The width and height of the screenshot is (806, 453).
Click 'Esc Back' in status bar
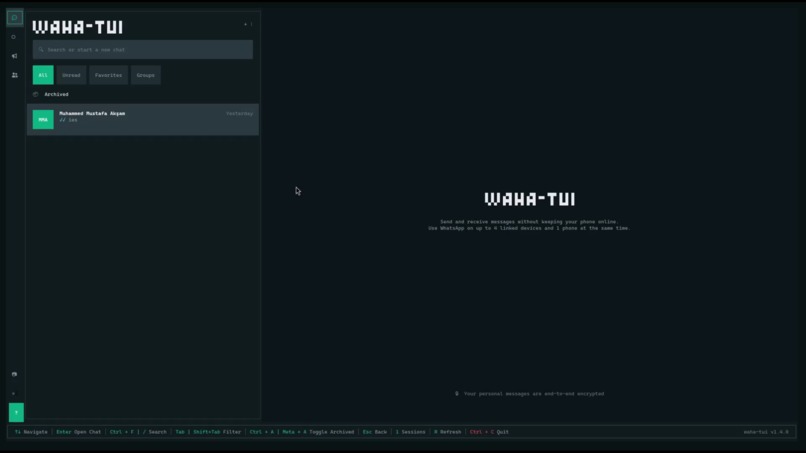pyautogui.click(x=375, y=432)
